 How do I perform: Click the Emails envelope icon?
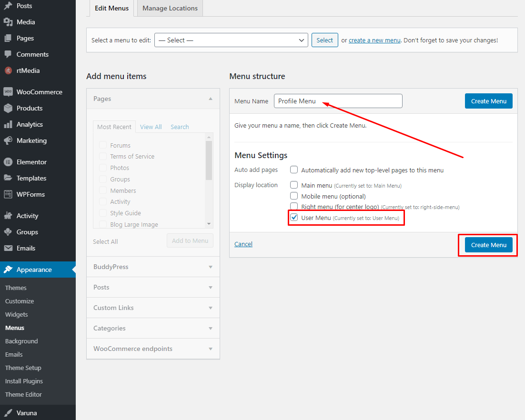click(8, 248)
